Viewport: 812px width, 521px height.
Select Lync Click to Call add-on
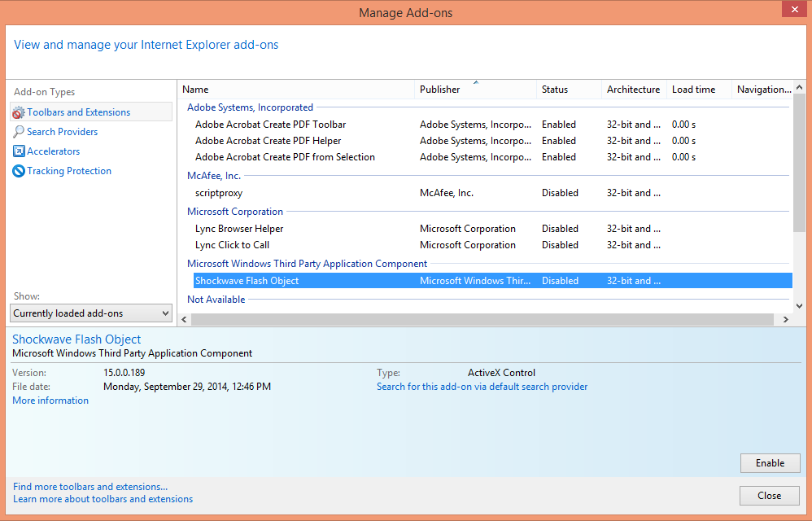point(492,245)
